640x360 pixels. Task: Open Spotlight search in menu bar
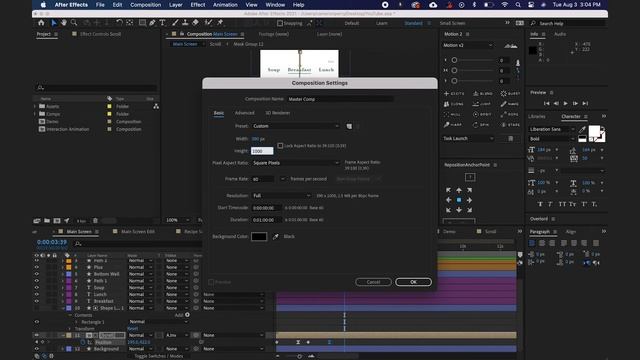click(518, 5)
